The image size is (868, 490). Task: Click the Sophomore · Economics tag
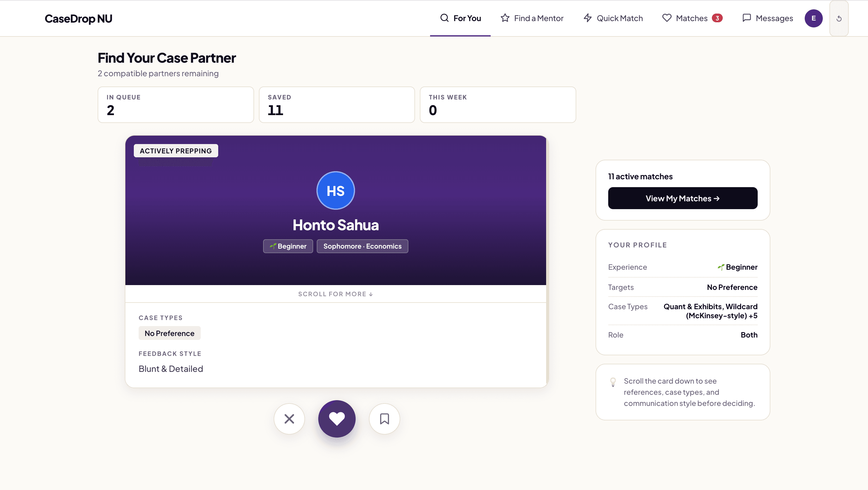point(363,246)
